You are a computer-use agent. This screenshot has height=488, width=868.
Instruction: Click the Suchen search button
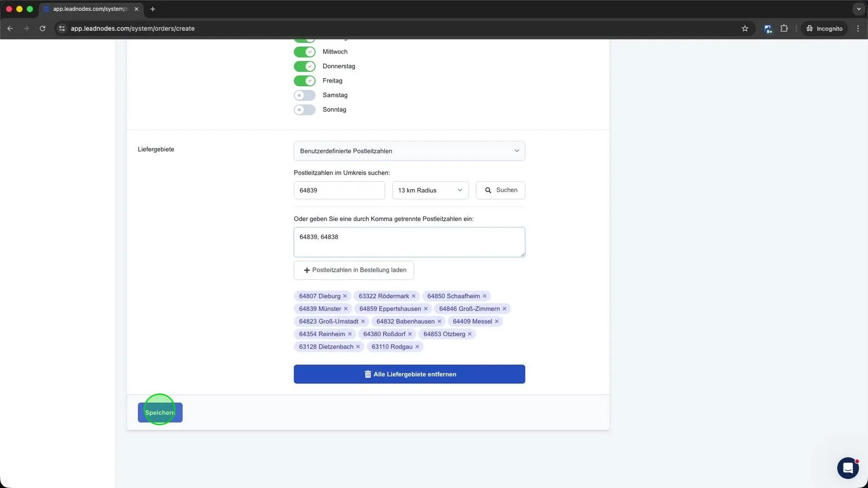(x=501, y=190)
